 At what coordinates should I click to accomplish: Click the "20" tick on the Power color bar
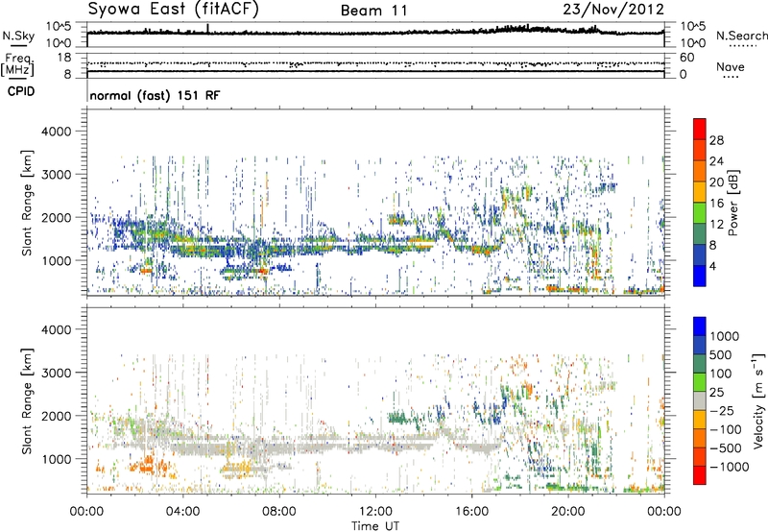716,182
